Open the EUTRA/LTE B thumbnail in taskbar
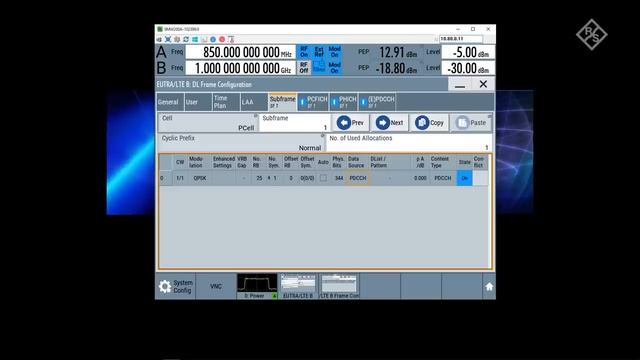 point(298,287)
